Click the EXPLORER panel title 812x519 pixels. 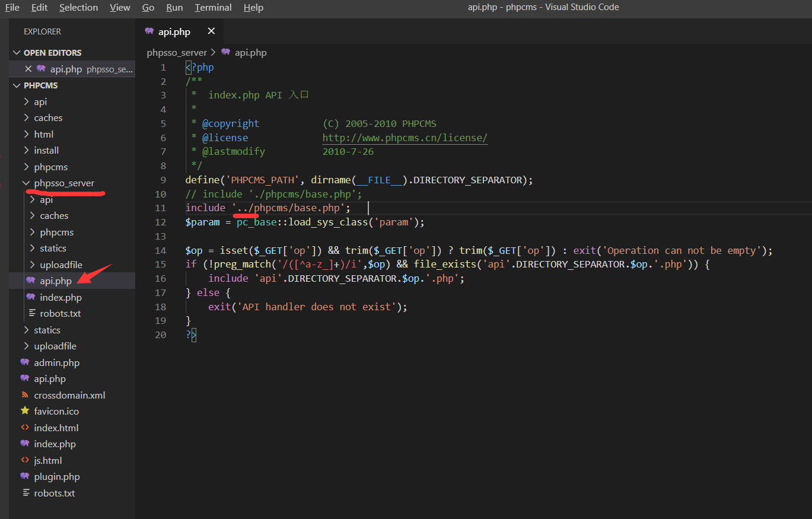[42, 31]
